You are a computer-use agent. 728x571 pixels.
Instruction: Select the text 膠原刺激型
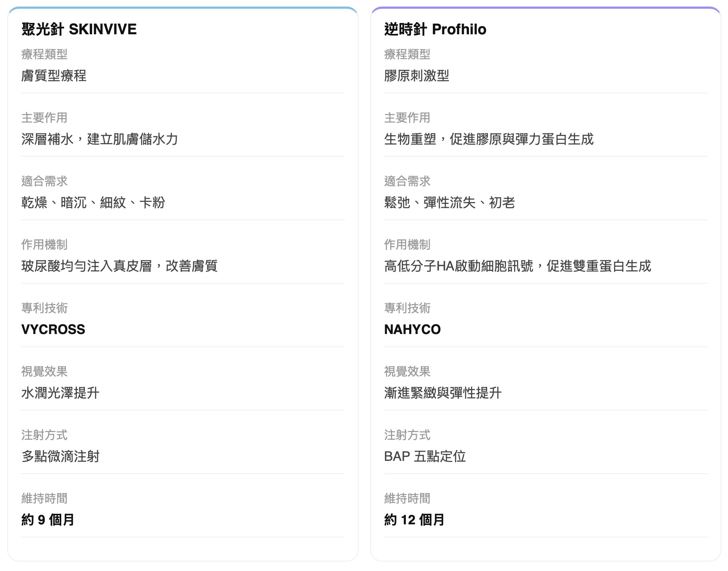click(417, 76)
